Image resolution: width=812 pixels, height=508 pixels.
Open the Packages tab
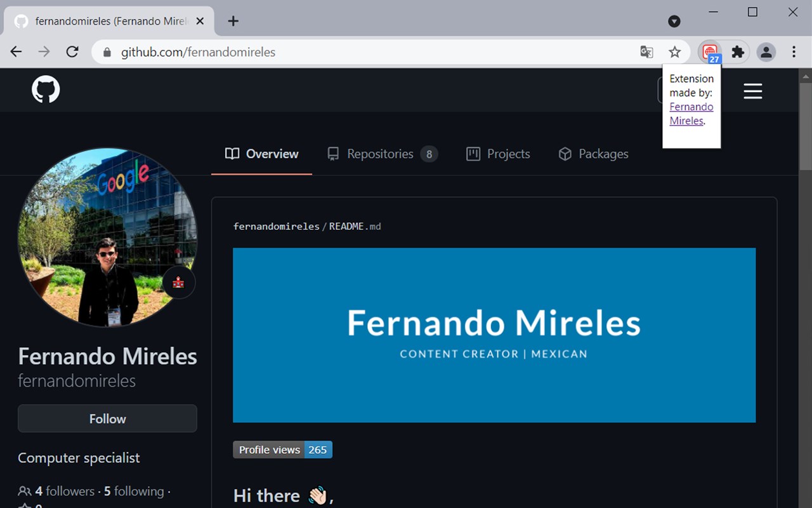pyautogui.click(x=593, y=154)
